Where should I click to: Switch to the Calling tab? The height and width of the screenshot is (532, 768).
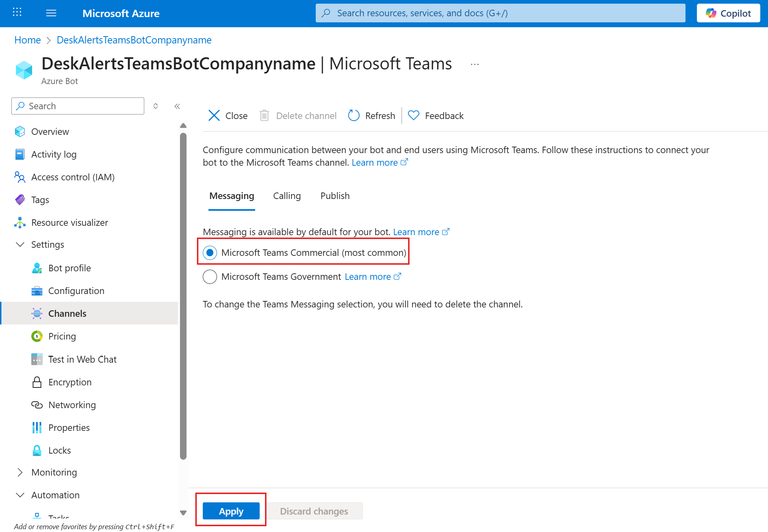point(287,196)
